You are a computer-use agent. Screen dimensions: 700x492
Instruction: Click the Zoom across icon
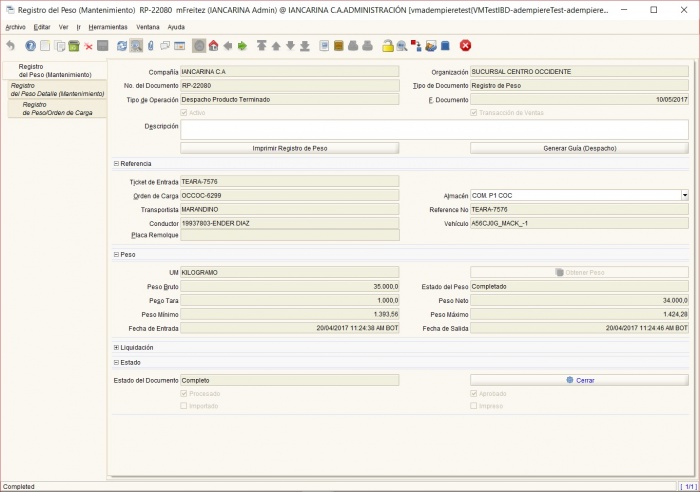[402, 46]
